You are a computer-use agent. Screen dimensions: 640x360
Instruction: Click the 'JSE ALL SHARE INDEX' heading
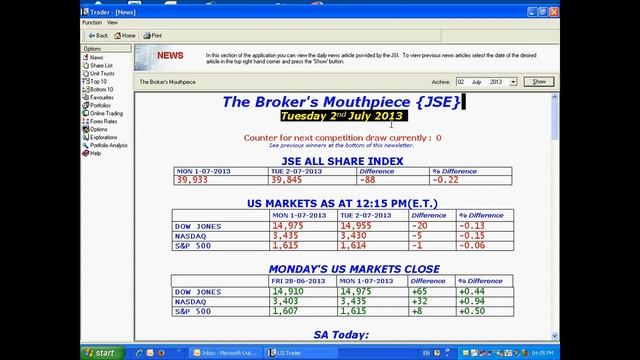coord(342,161)
